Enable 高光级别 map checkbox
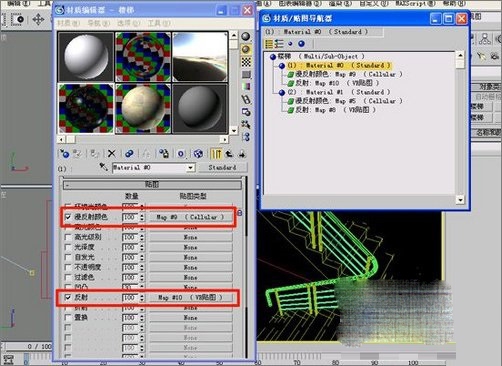502x366 pixels. pyautogui.click(x=68, y=237)
